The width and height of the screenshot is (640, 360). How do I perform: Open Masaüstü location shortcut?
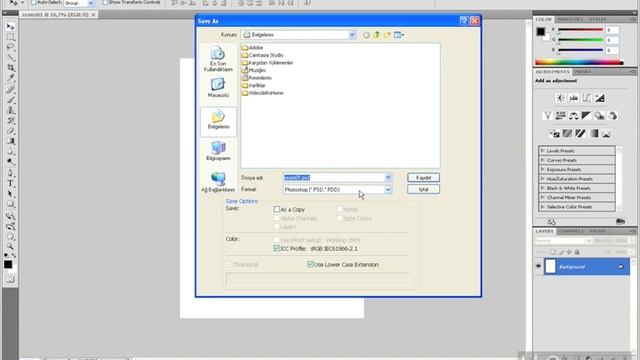tap(218, 87)
